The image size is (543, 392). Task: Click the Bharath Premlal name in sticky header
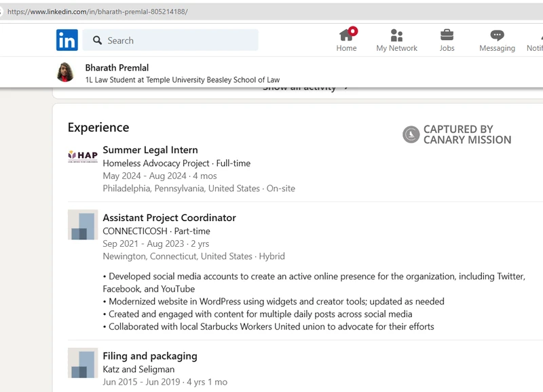click(x=117, y=68)
